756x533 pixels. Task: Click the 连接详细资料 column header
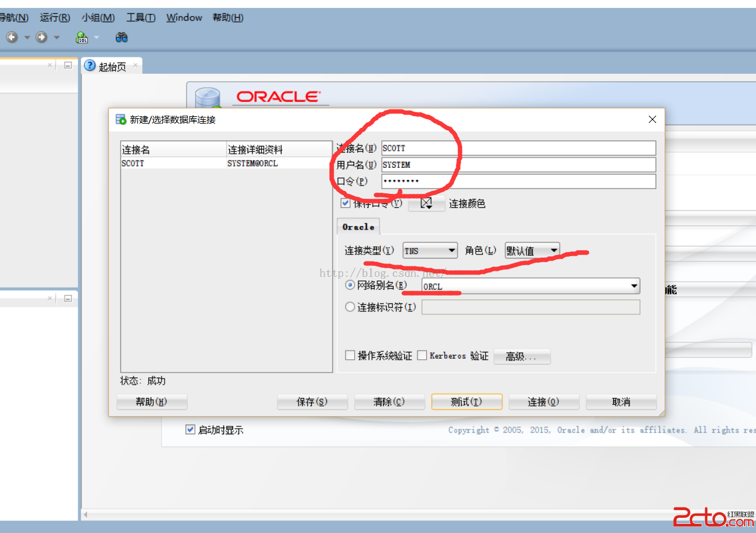pyautogui.click(x=279, y=150)
